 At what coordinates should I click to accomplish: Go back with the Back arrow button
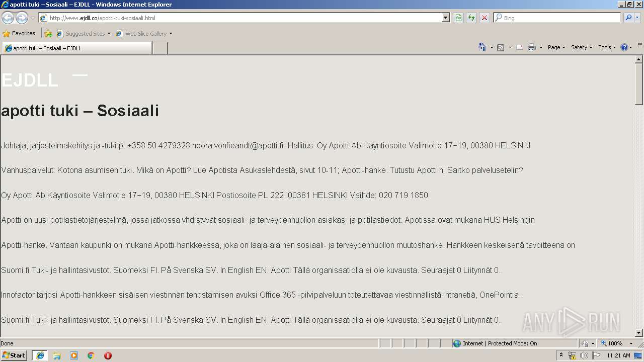tap(8, 18)
